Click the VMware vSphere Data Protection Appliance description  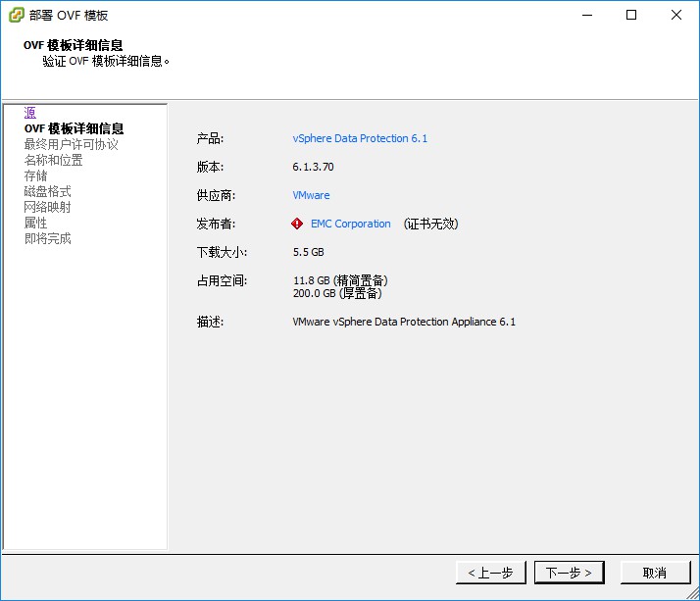(404, 322)
